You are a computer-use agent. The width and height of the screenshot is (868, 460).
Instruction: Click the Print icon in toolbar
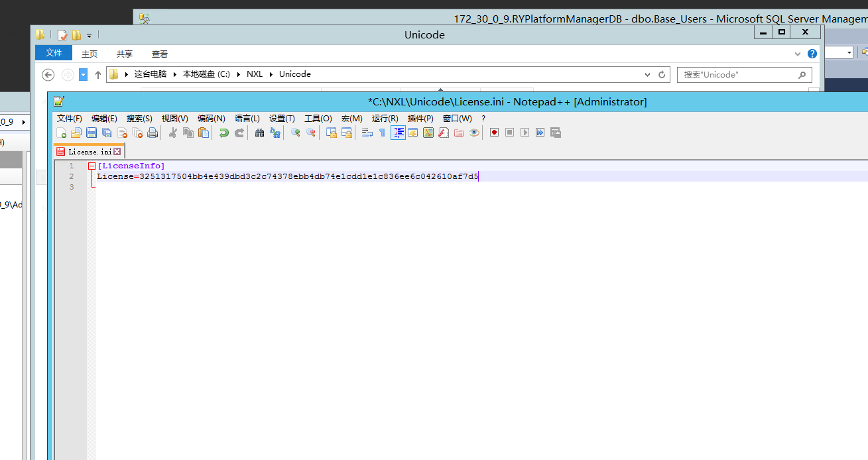click(x=153, y=133)
